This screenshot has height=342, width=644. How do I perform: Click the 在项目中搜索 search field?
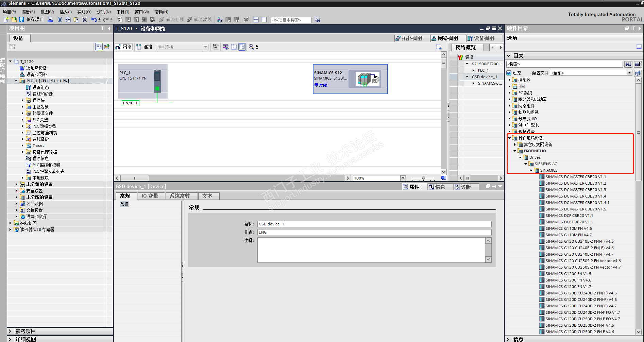click(x=291, y=20)
